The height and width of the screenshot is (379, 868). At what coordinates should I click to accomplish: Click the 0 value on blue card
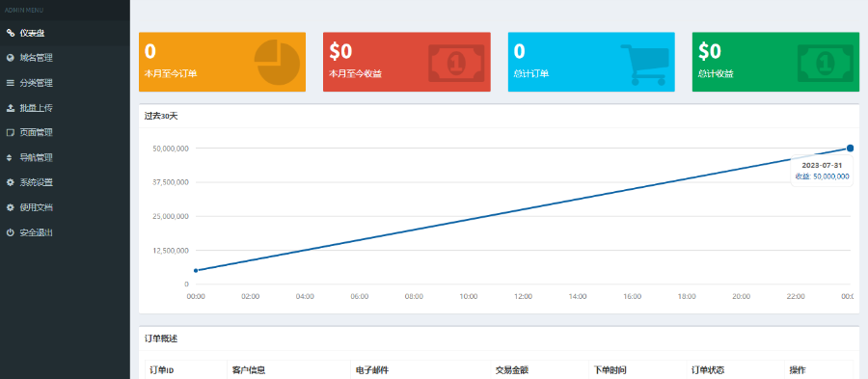pyautogui.click(x=519, y=51)
